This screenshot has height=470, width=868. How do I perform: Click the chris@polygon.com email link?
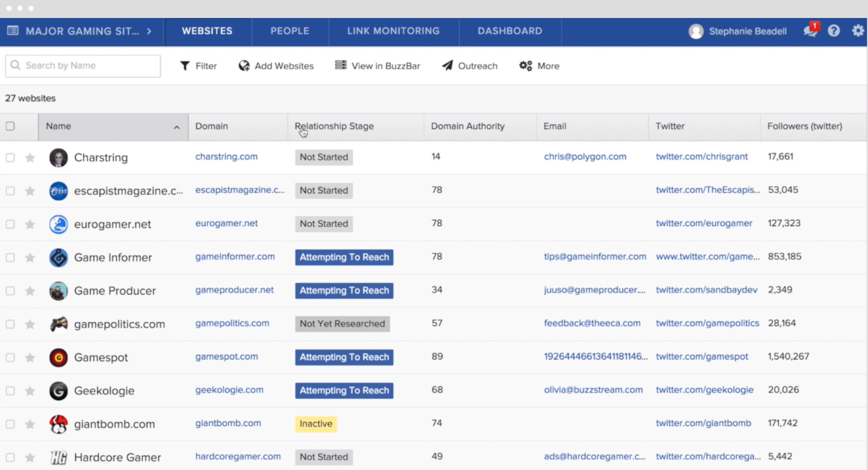(585, 156)
